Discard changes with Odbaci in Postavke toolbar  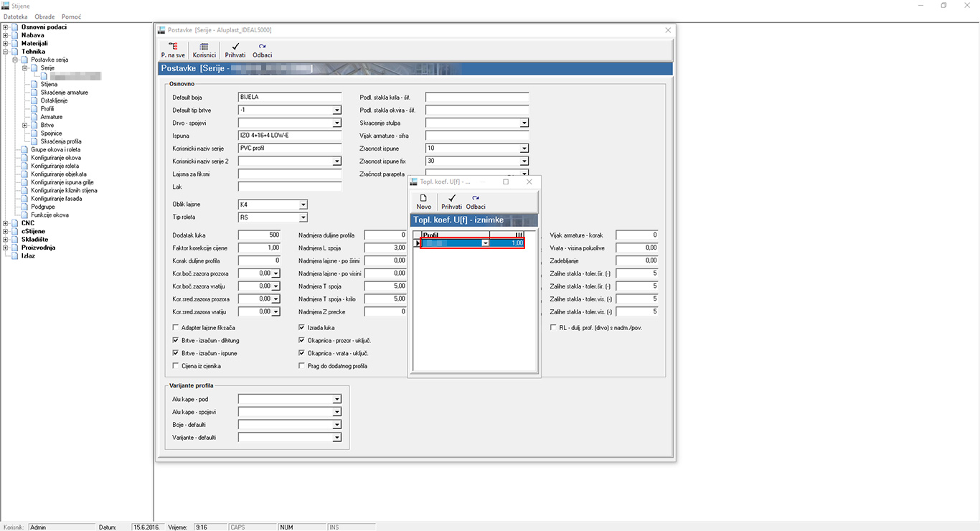tap(262, 50)
